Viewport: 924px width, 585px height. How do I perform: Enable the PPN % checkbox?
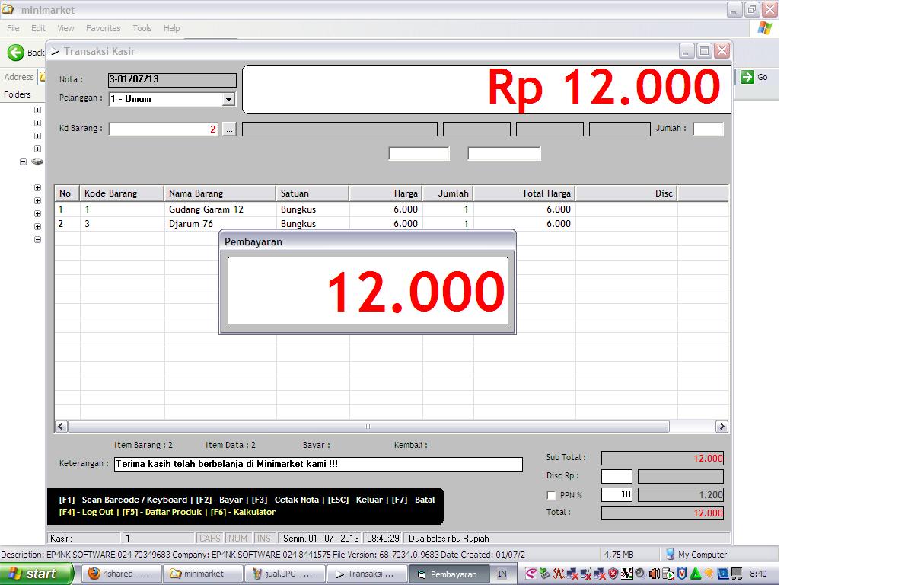click(x=552, y=496)
